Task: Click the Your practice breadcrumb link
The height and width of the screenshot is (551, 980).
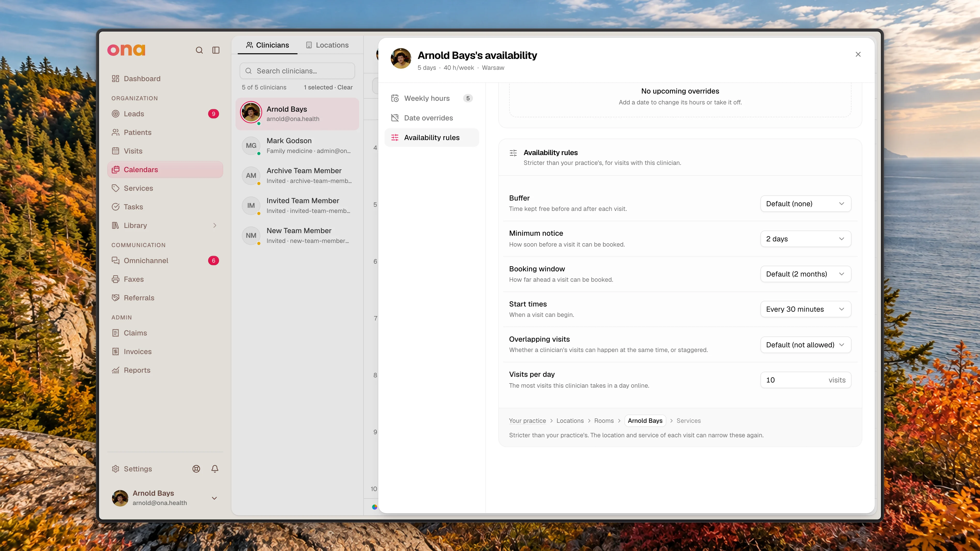Action: tap(527, 420)
